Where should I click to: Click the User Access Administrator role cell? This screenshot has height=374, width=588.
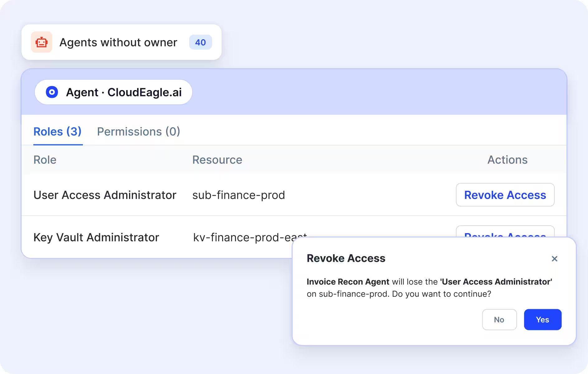pyautogui.click(x=105, y=195)
